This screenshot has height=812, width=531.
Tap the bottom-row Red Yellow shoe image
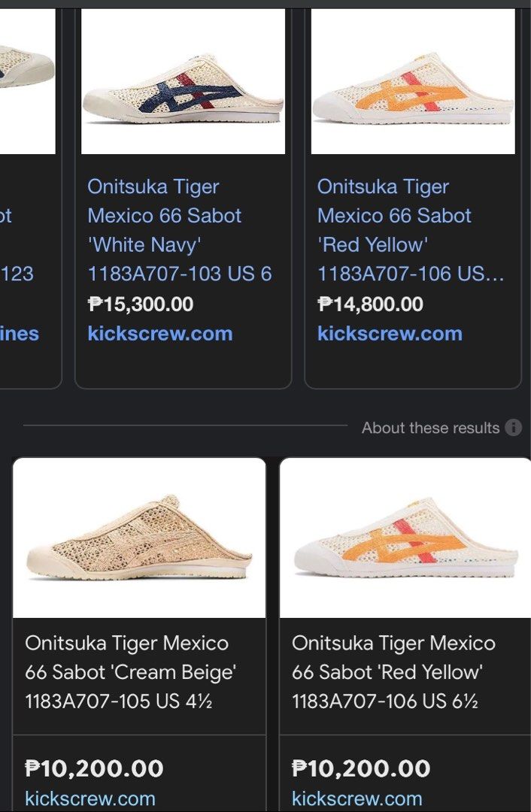(x=405, y=538)
